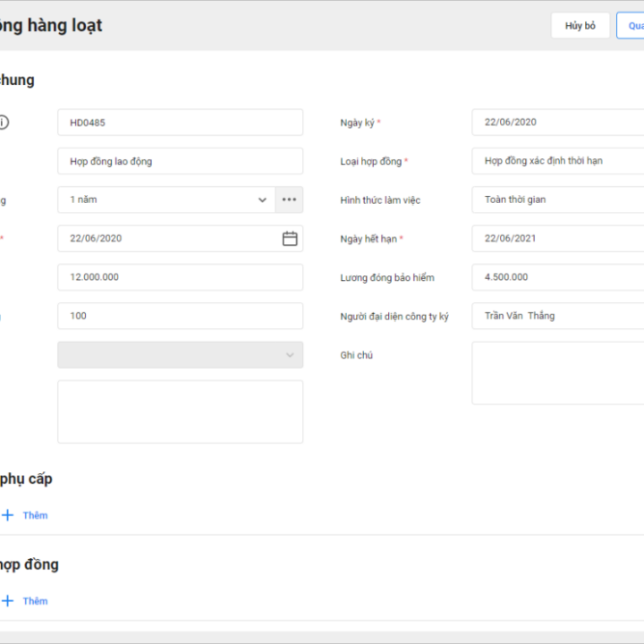
Task: Focus the 12.000.000 salary field
Action: click(180, 277)
